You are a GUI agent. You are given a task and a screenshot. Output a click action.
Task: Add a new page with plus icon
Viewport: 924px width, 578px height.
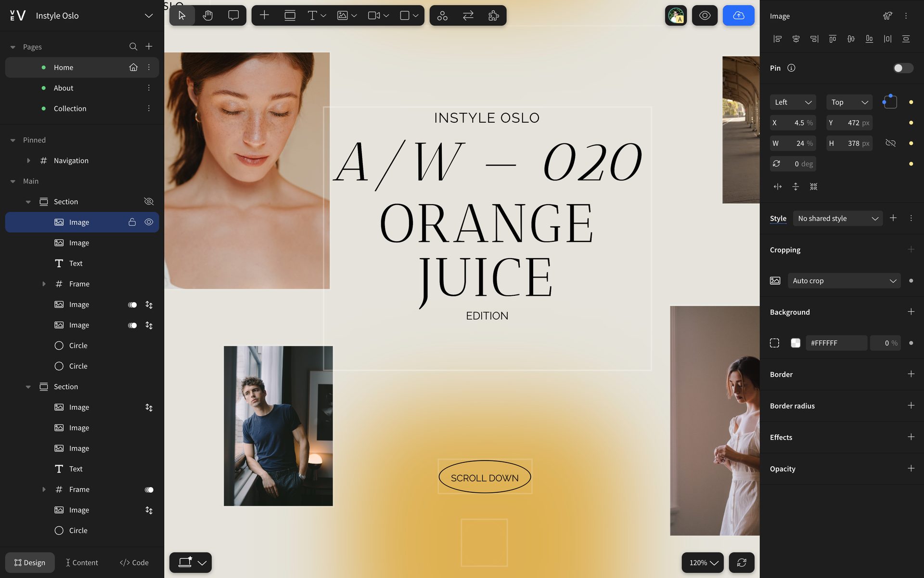click(149, 46)
